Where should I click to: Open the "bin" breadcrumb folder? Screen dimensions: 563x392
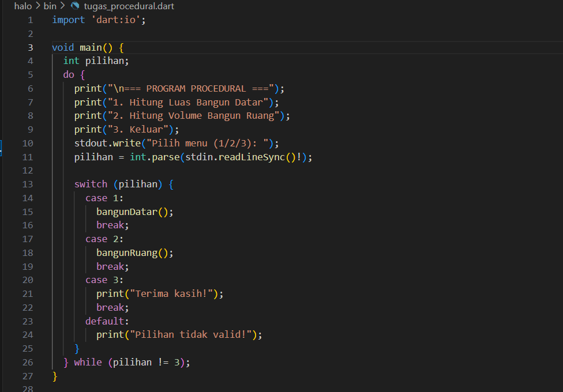tap(50, 6)
